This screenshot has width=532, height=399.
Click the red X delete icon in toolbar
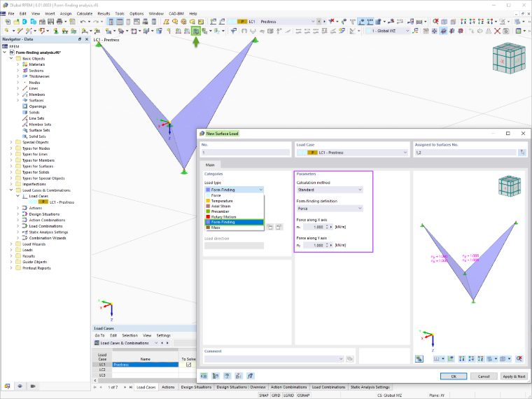point(497,31)
